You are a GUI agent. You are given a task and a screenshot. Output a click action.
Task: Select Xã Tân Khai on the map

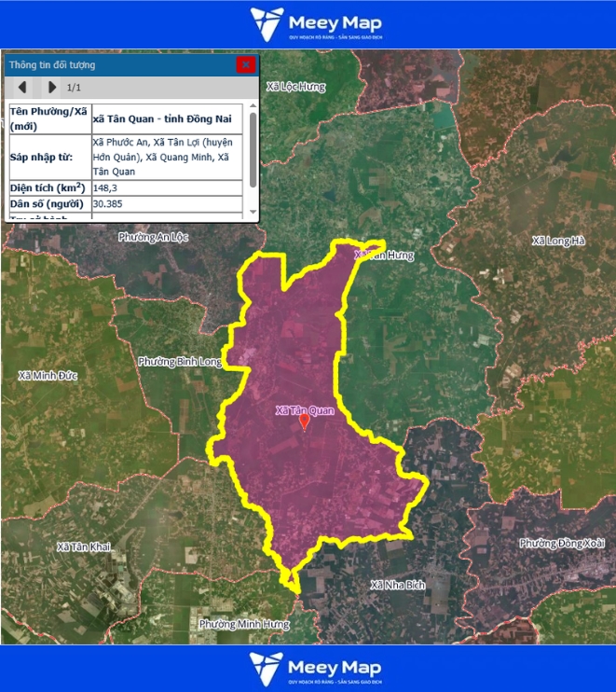82,547
